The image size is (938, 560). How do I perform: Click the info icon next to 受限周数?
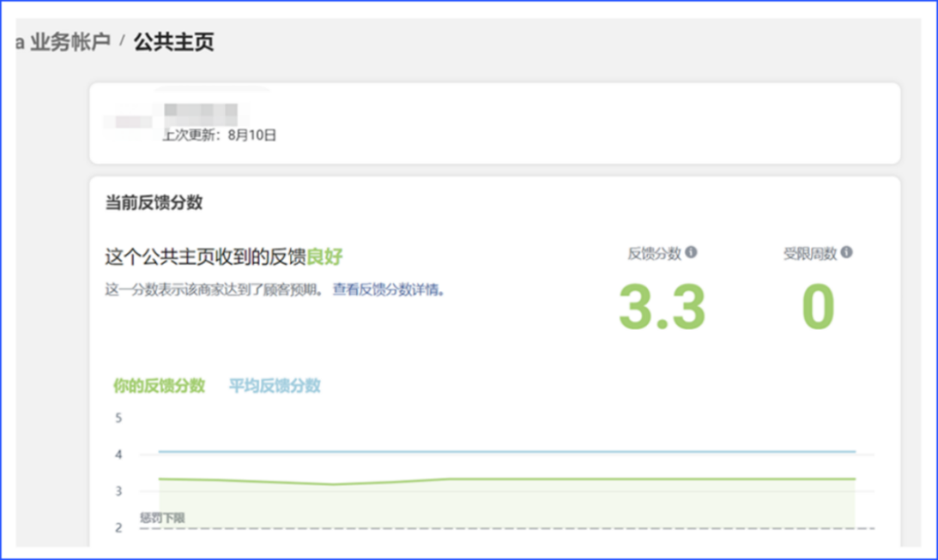(848, 252)
